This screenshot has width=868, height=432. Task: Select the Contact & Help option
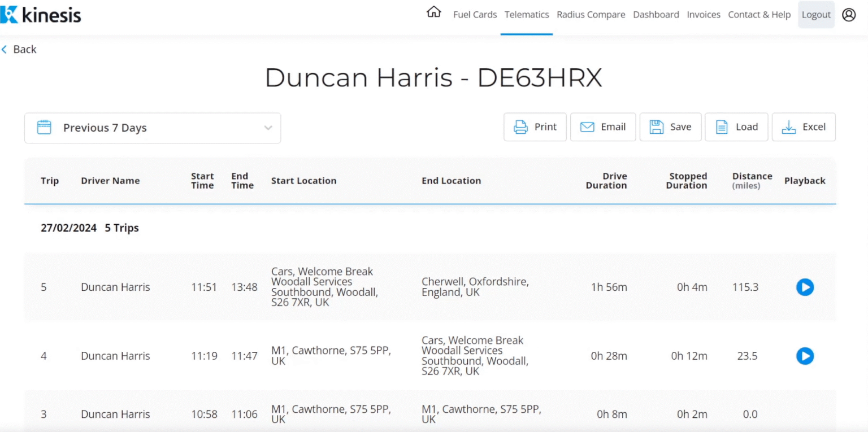759,14
